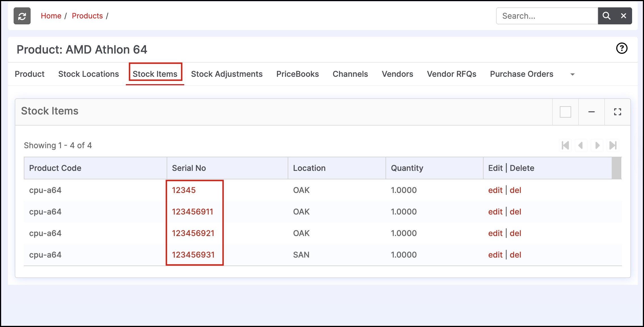Delete the stock item with serial 12345
Viewport: 644px width, 327px height.
pyautogui.click(x=515, y=190)
